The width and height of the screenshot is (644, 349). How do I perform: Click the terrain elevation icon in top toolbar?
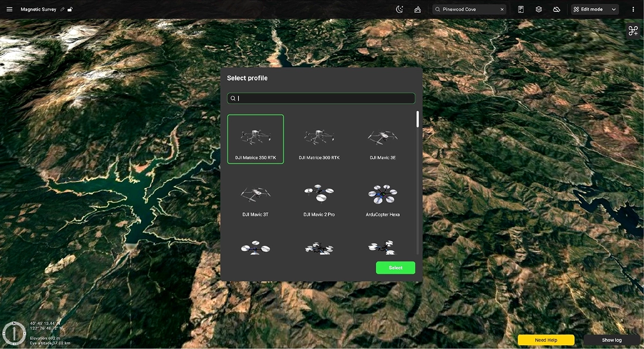pyautogui.click(x=418, y=9)
